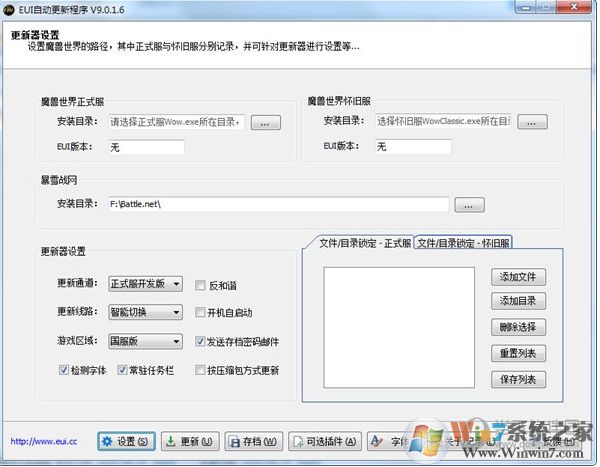The height and width of the screenshot is (467, 600).
Task: Click the EUI app icon in title bar
Action: click(x=9, y=10)
